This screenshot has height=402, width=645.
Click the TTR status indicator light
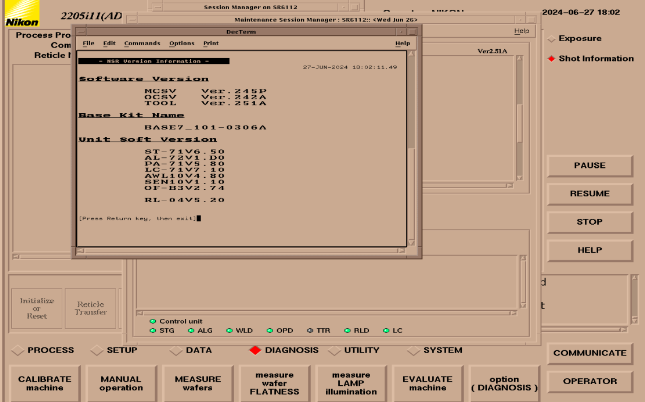pyautogui.click(x=310, y=330)
